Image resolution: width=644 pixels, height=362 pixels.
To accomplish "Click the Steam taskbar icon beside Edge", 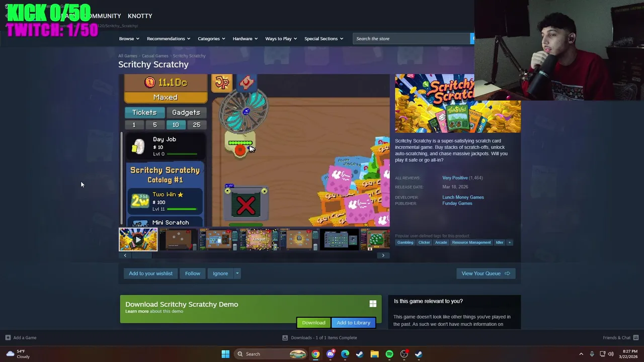I will tap(360, 354).
